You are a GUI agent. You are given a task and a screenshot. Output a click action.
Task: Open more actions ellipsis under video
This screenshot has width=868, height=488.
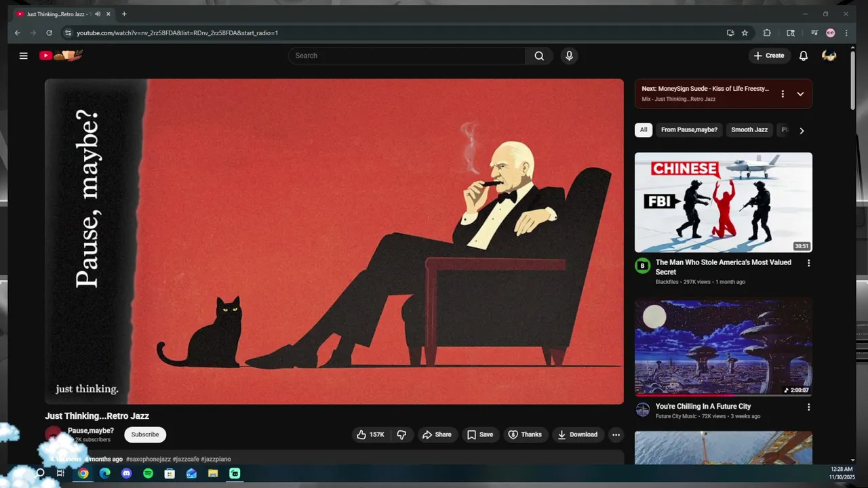tap(616, 434)
